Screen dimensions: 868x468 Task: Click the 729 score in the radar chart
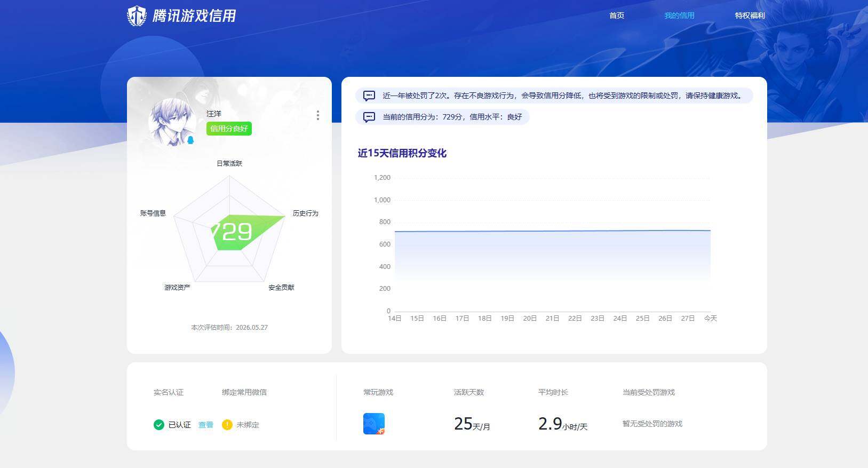[x=232, y=232]
